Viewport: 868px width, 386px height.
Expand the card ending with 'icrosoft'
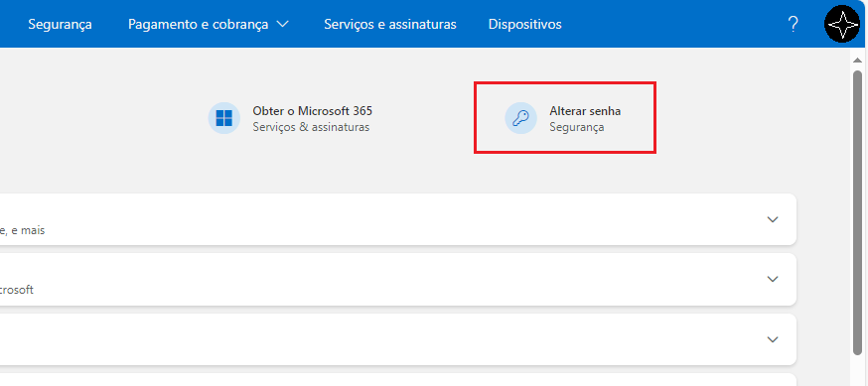[x=773, y=279]
